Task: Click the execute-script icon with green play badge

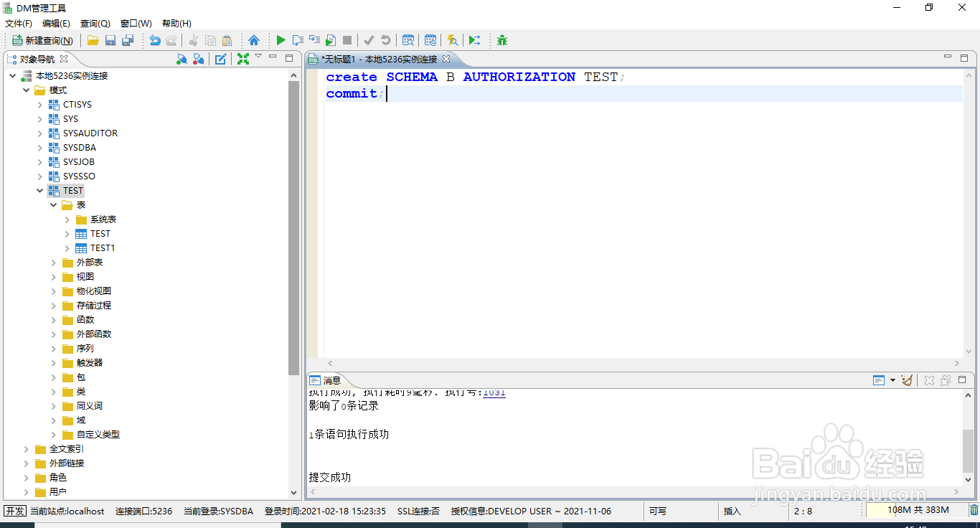Action: (331, 41)
